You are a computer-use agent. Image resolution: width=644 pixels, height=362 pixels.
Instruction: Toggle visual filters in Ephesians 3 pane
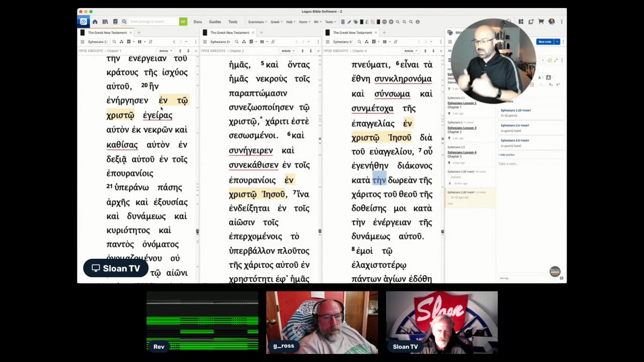point(375,42)
